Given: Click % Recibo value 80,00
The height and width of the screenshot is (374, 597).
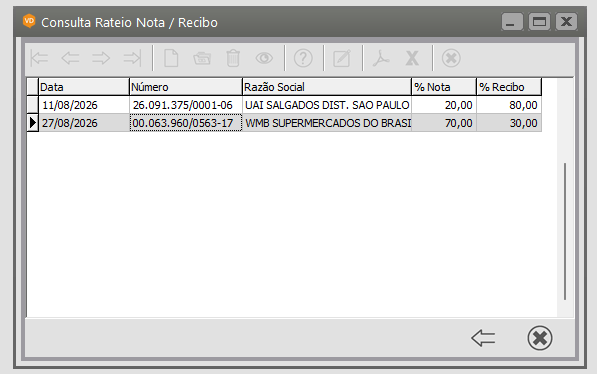Looking at the screenshot, I should (509, 105).
